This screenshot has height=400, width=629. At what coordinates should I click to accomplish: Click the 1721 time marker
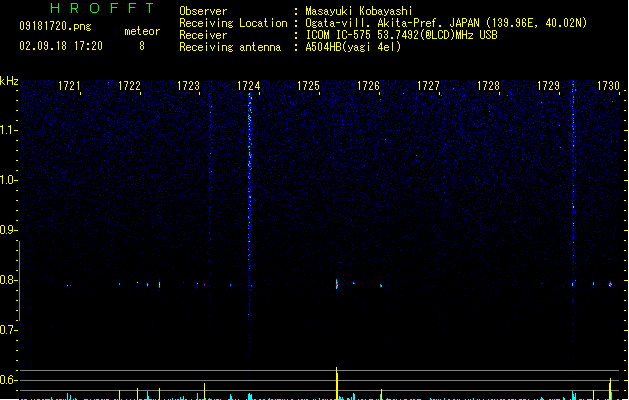[x=69, y=86]
